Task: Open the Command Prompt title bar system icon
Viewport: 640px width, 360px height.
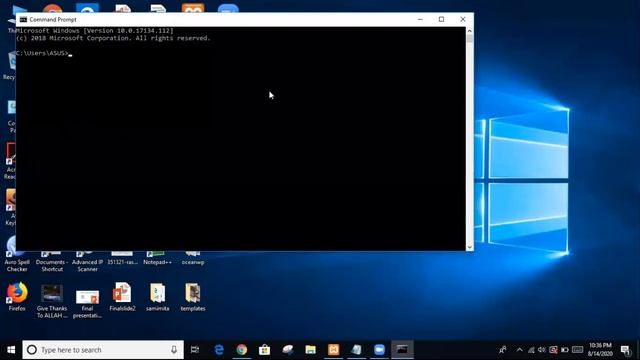Action: [x=23, y=20]
